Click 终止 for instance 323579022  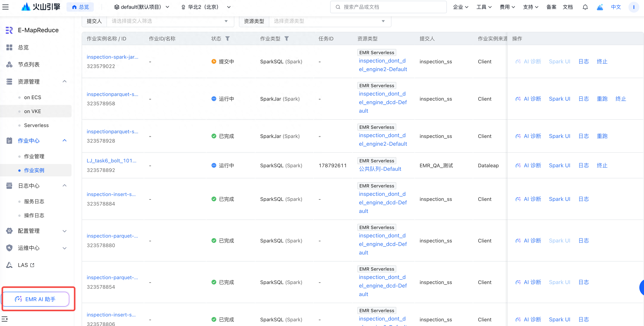tap(602, 61)
